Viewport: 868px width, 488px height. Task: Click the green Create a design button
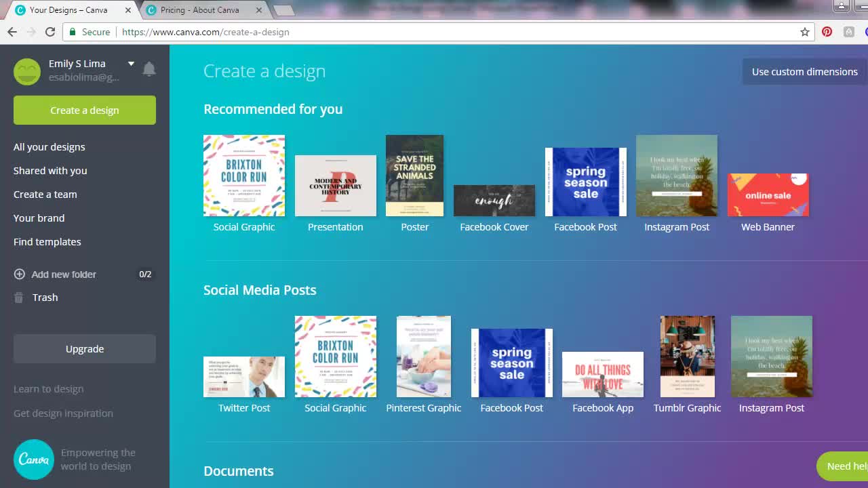pyautogui.click(x=85, y=110)
